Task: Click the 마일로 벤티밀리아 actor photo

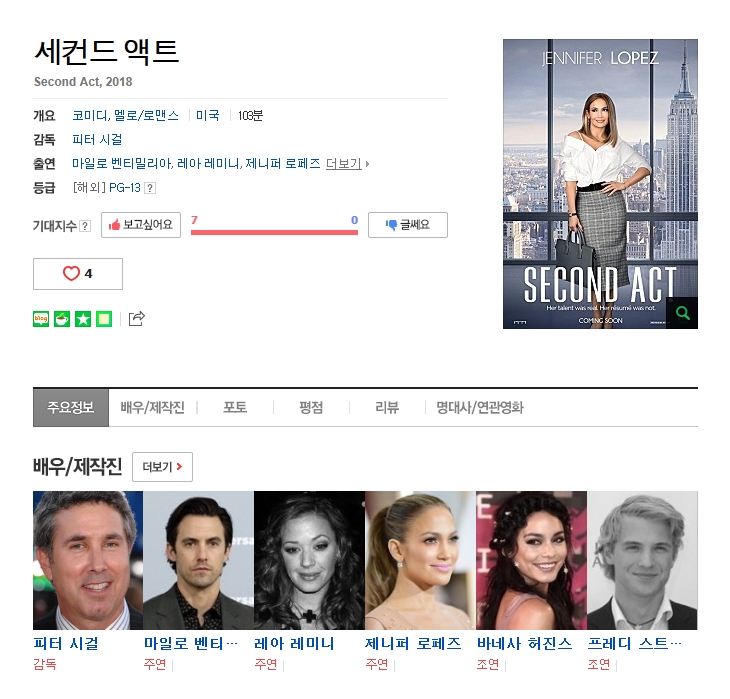Action: [199, 560]
